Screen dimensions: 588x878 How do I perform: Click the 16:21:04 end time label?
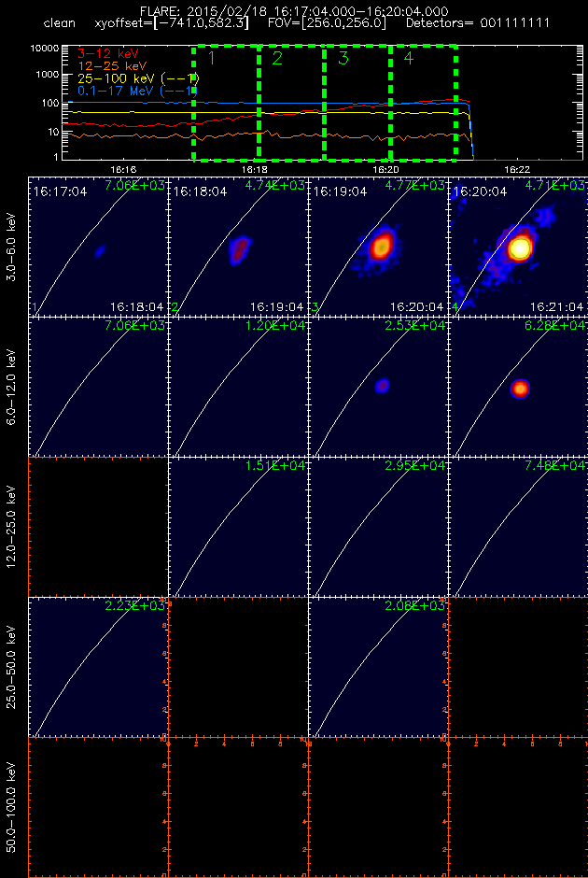tap(557, 307)
